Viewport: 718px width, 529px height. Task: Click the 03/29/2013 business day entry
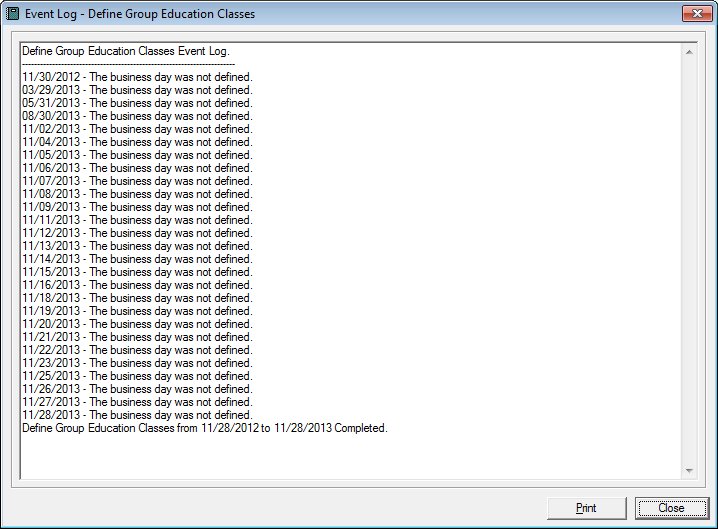coord(137,90)
